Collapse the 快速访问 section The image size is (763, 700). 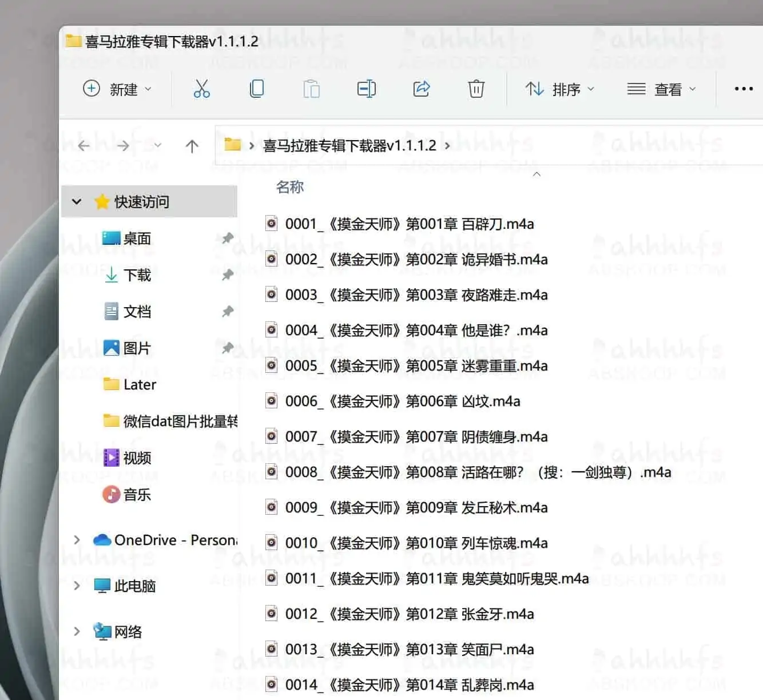77,201
